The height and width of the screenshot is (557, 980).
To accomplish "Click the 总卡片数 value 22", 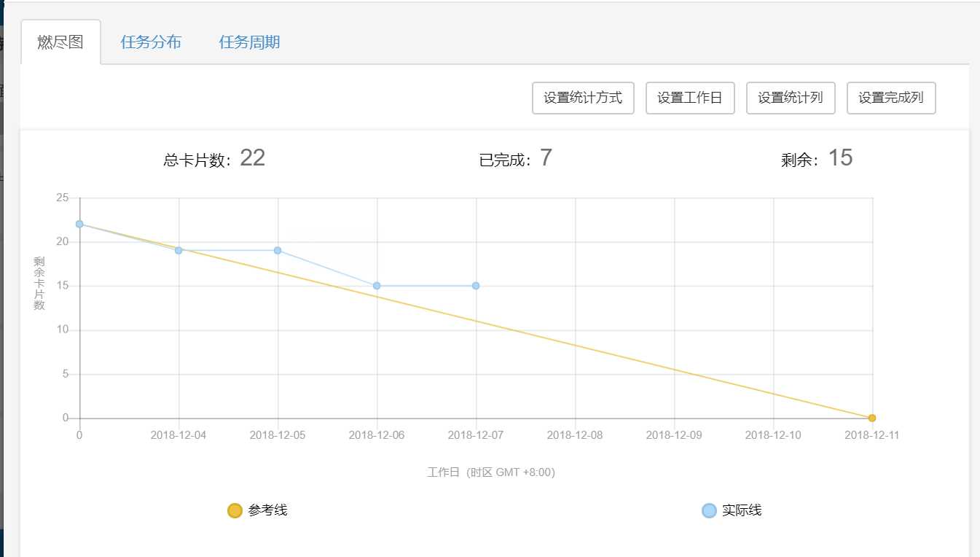I will pyautogui.click(x=252, y=157).
